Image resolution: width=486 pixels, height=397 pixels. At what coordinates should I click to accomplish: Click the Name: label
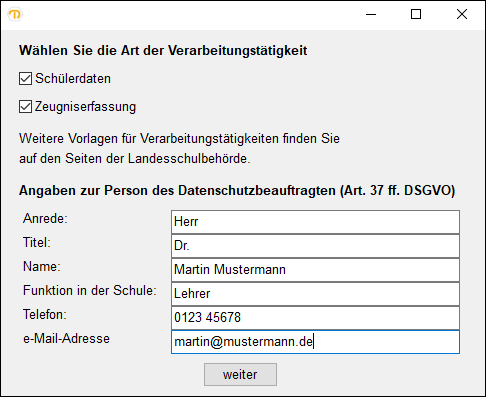tap(42, 267)
